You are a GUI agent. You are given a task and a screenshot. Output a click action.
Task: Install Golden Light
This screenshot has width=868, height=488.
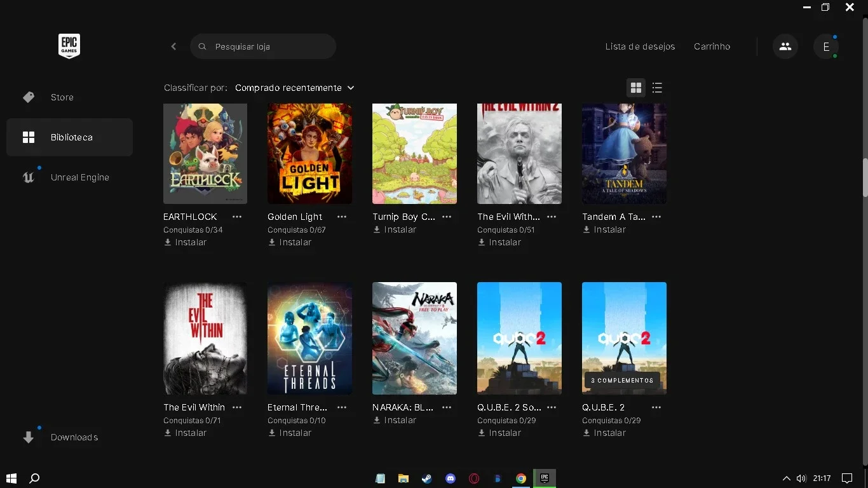tap(290, 242)
